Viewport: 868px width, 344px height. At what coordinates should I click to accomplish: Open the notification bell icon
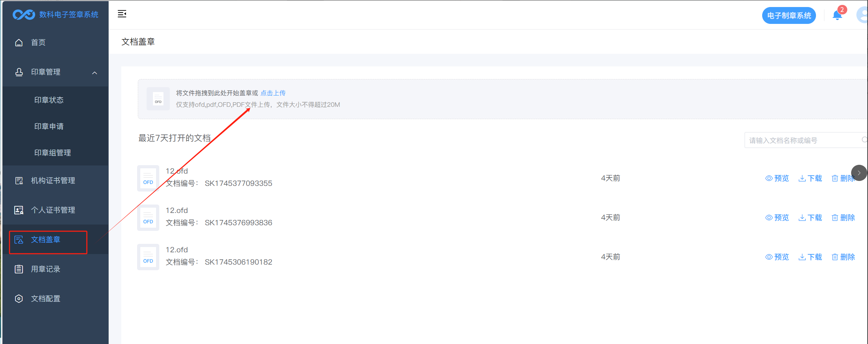coord(837,15)
